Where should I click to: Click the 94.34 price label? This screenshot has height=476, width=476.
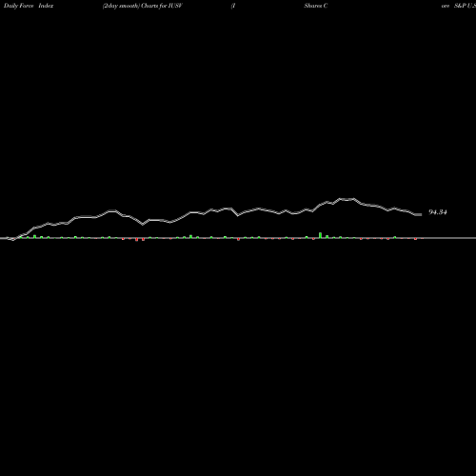[438, 212]
